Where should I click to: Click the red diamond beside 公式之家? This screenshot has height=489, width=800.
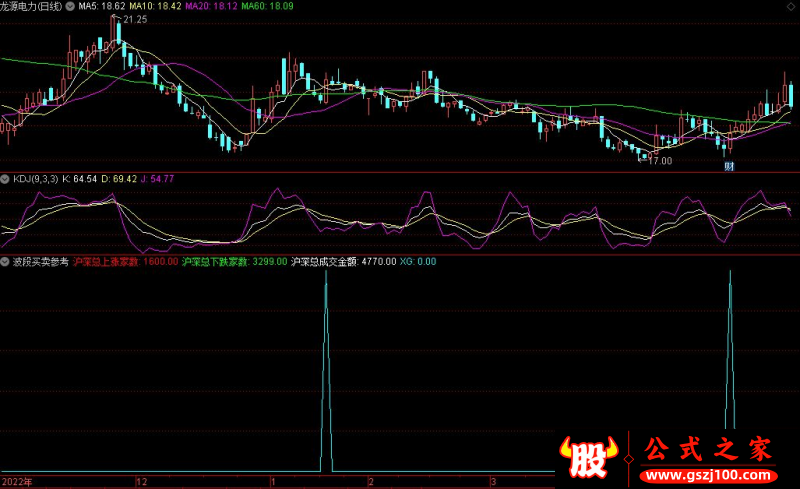point(627,456)
